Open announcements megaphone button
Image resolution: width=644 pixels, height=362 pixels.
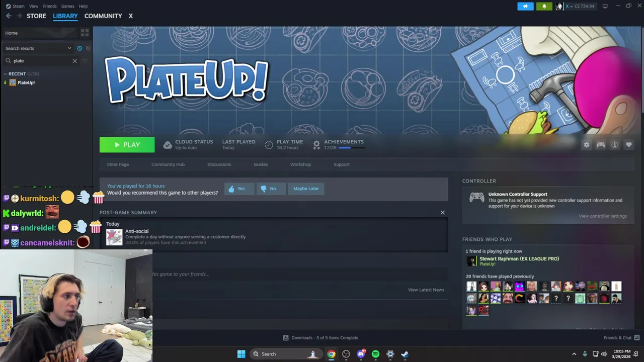(x=525, y=6)
